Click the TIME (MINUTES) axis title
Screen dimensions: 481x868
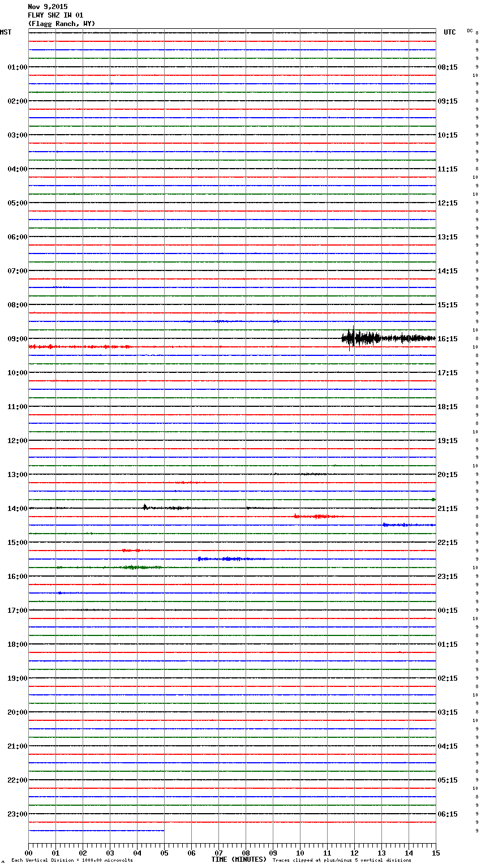pos(239,860)
